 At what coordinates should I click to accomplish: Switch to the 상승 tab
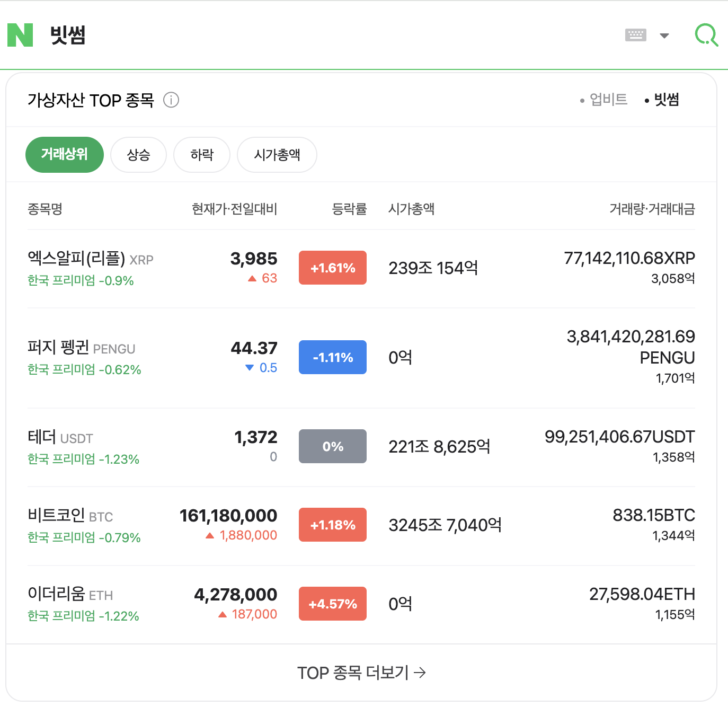pos(138,155)
